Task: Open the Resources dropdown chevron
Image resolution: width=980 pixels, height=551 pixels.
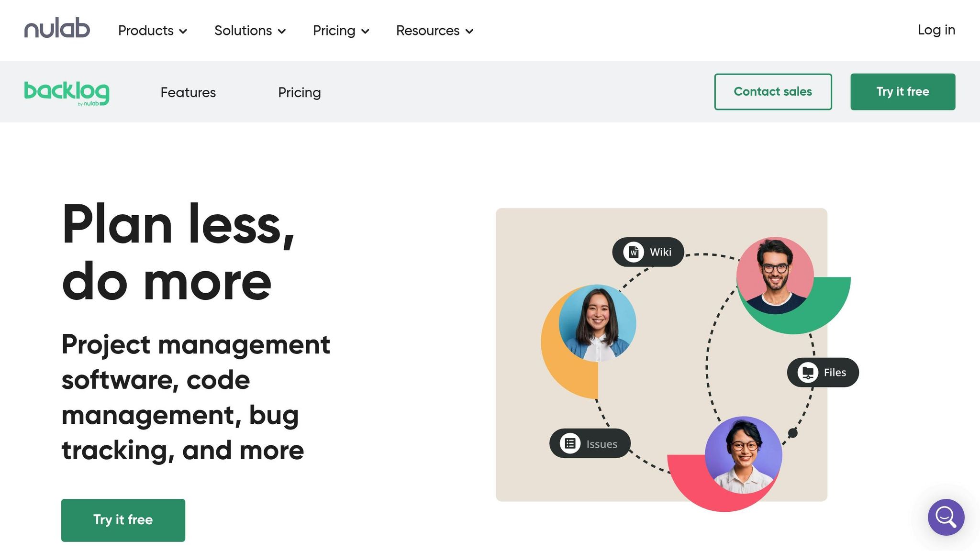Action: click(469, 31)
